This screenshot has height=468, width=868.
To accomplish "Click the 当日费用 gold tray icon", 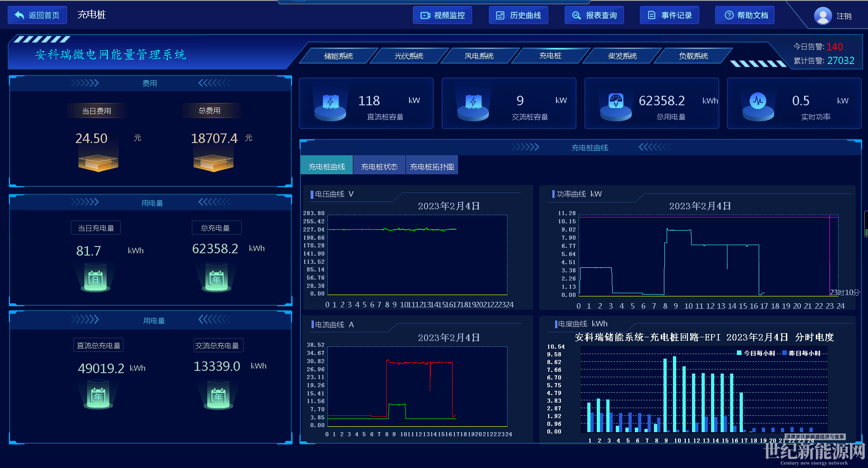I will tap(98, 162).
